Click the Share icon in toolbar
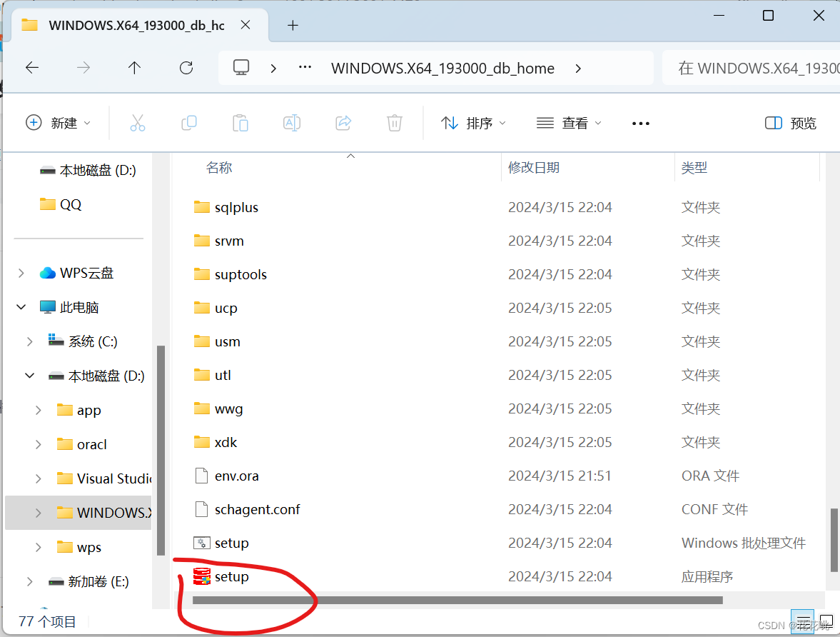Image resolution: width=840 pixels, height=637 pixels. point(343,124)
